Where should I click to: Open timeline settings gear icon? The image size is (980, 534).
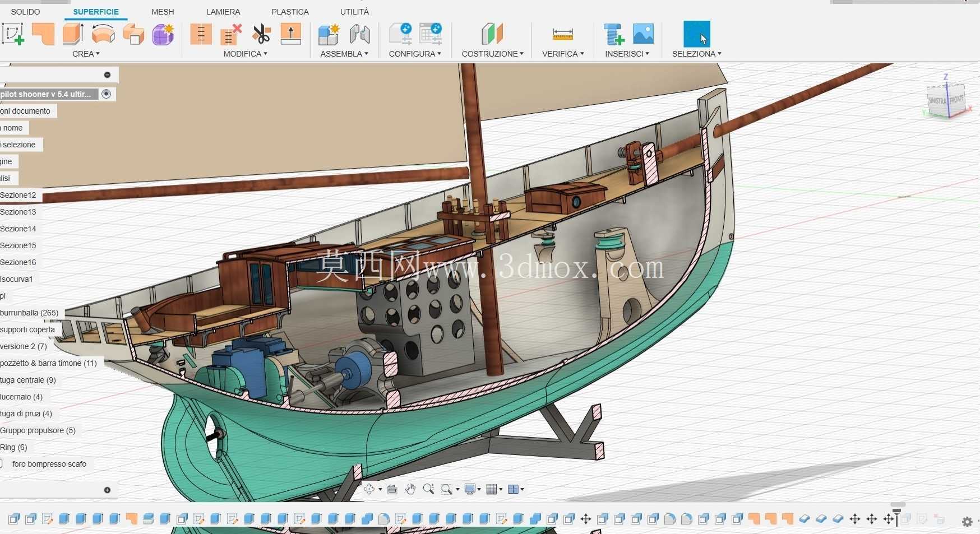coord(967,522)
